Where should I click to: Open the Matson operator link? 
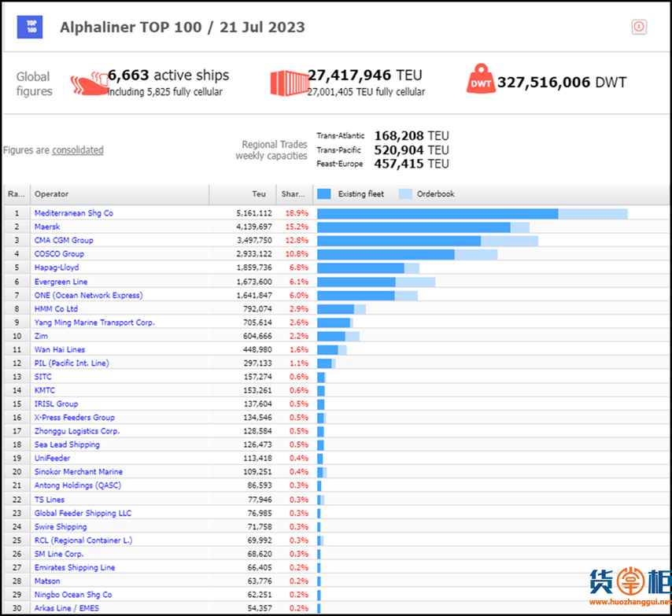47,581
